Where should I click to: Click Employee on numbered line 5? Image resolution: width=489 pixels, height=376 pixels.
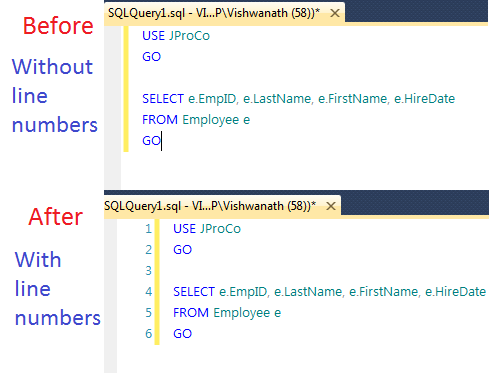pyautogui.click(x=242, y=313)
